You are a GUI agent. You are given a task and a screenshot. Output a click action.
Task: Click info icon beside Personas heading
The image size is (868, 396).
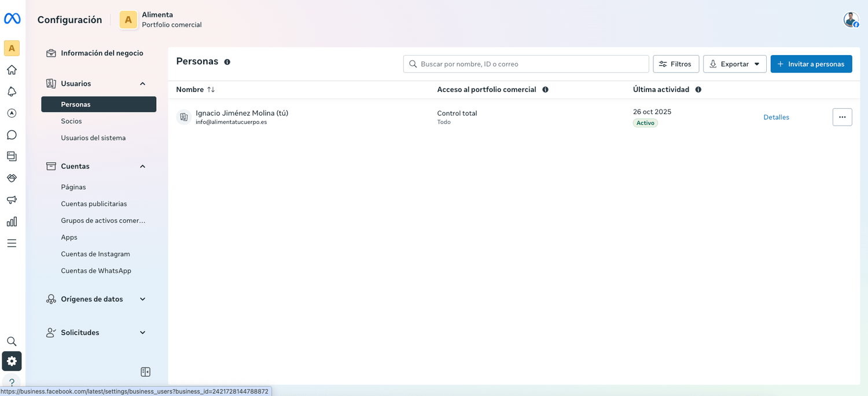(x=227, y=62)
